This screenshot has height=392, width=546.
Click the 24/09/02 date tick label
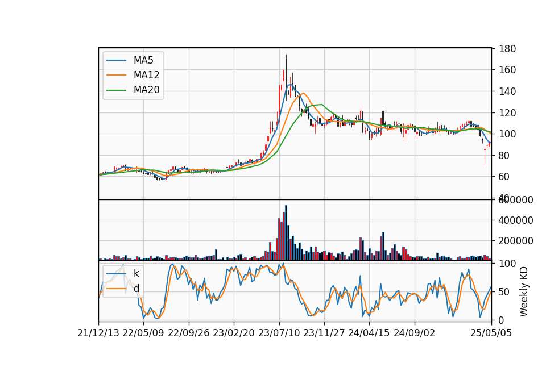click(x=415, y=333)
